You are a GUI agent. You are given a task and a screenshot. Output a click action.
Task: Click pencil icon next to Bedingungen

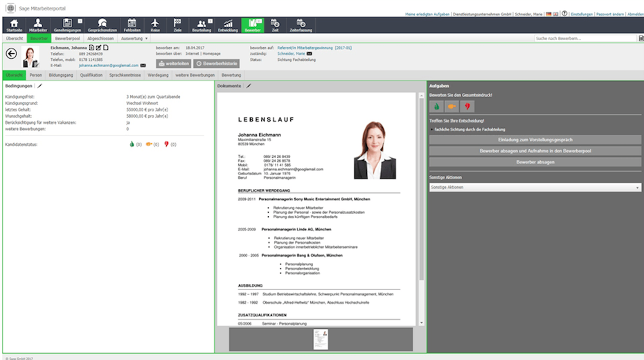39,85
